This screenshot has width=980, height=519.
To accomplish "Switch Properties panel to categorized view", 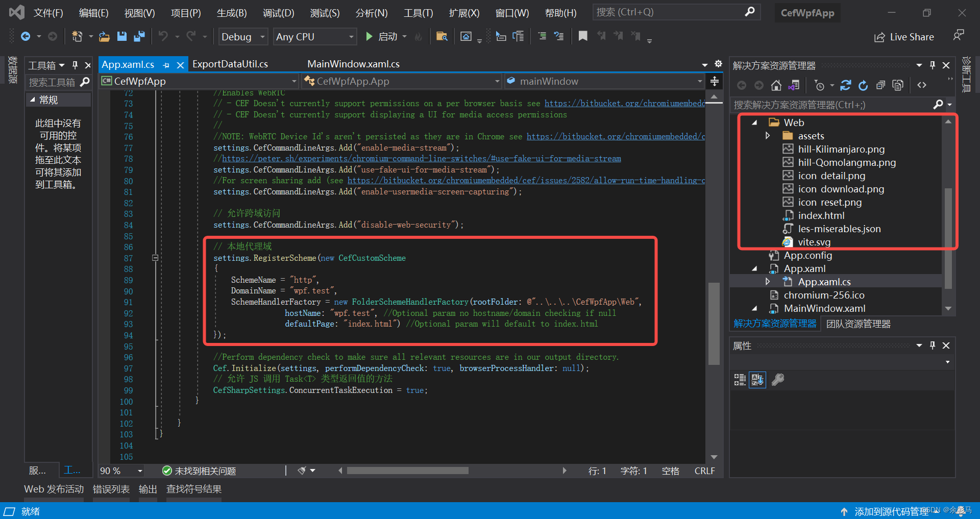I will [739, 379].
